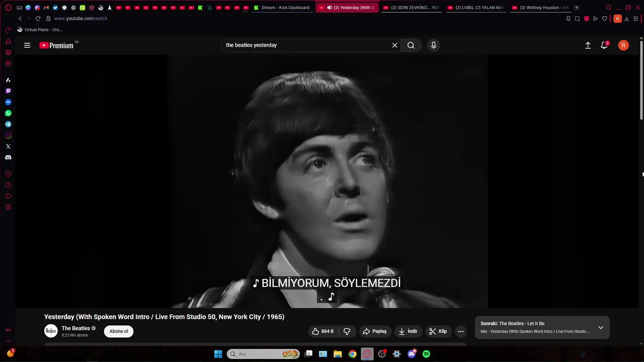The image size is (644, 362).
Task: Open the Aria AI sidebar icon
Action: point(8,80)
